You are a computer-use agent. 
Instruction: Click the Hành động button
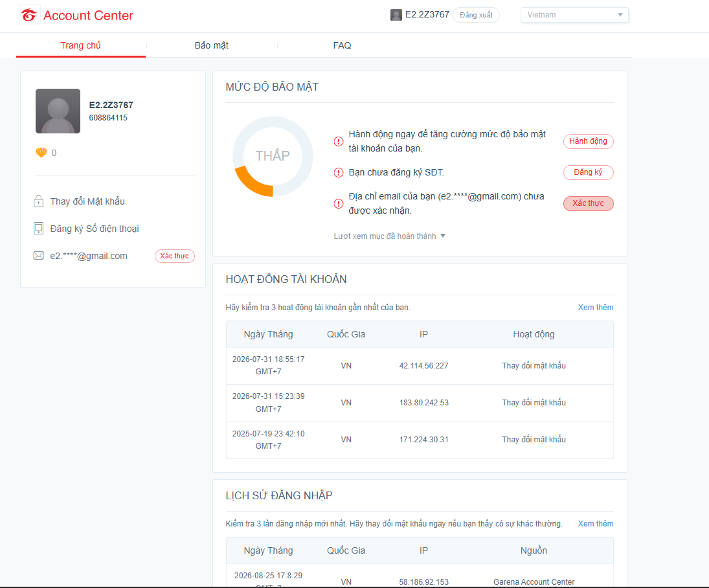(589, 141)
